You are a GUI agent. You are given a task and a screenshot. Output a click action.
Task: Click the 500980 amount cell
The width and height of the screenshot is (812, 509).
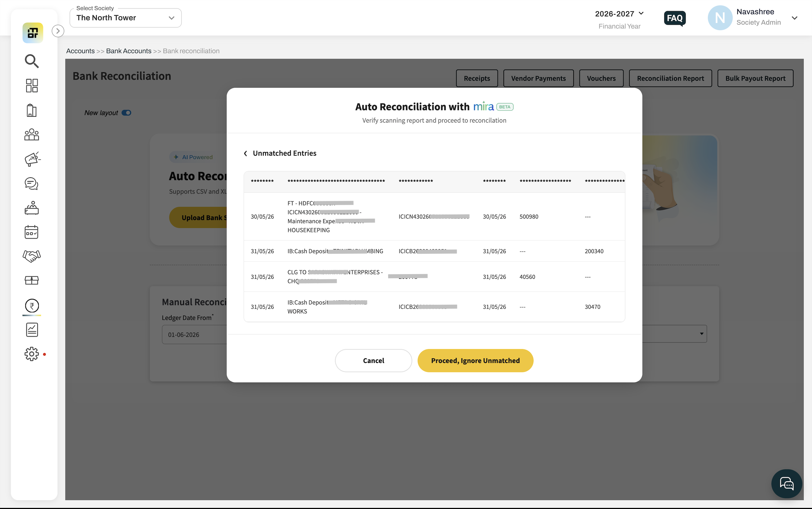point(528,216)
